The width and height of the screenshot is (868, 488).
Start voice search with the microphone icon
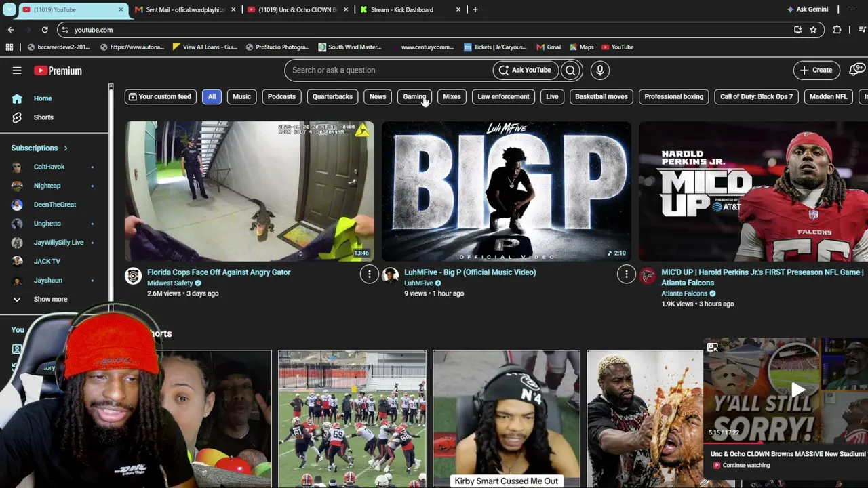point(599,70)
